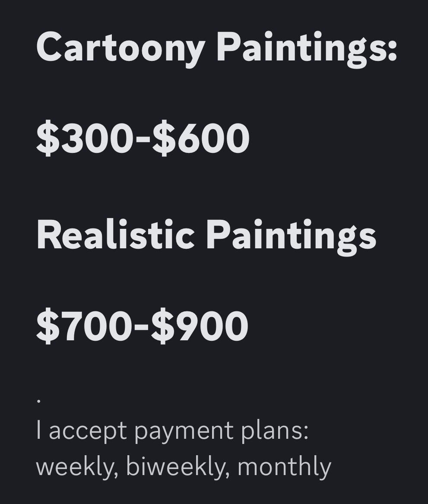Click the lone period above payment text
The image size is (428, 504).
click(x=39, y=401)
